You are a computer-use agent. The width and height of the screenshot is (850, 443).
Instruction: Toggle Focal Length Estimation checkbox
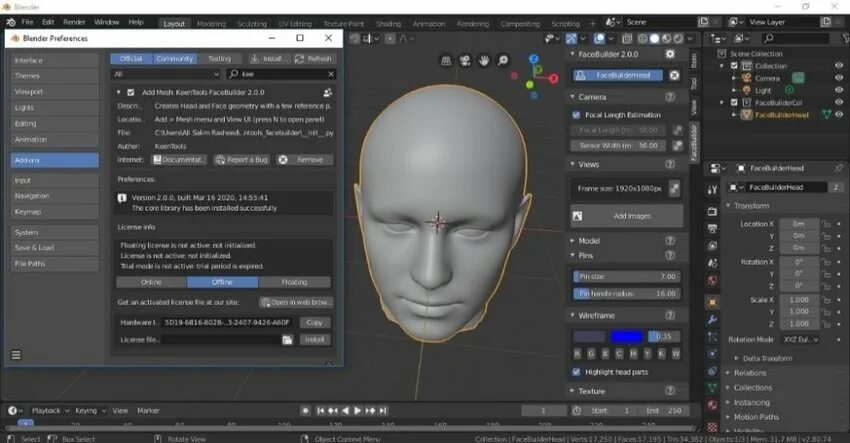coord(576,115)
